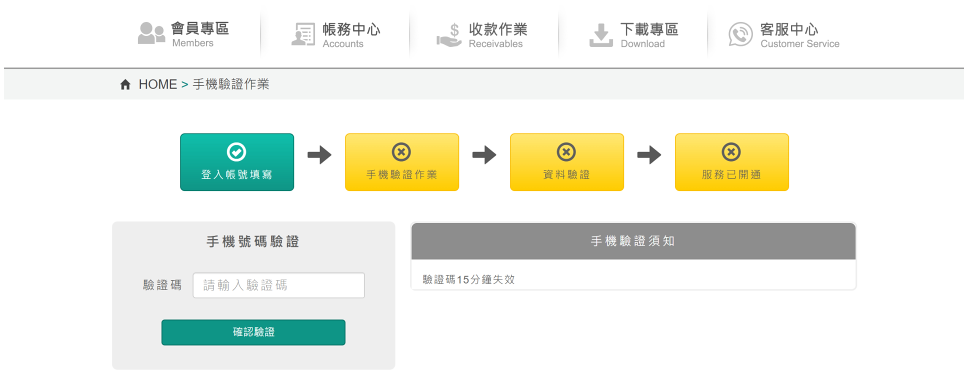Click the 服務已開通 step label
This screenshot has height=382, width=971.
pyautogui.click(x=731, y=175)
